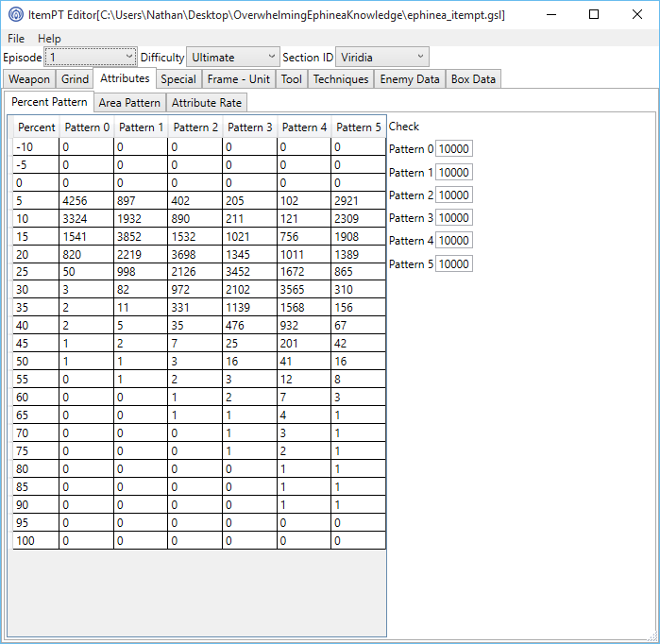Open the Tool tab
The height and width of the screenshot is (644, 660).
click(x=291, y=79)
